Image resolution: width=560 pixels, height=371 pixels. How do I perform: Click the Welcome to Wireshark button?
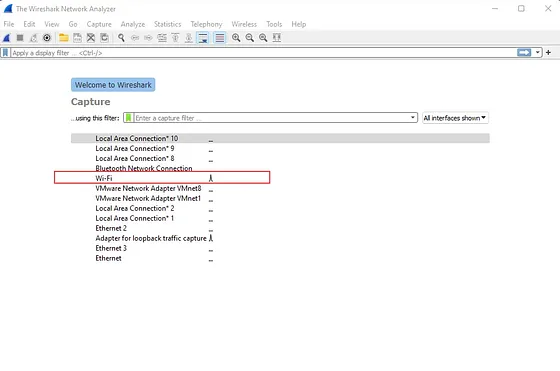pyautogui.click(x=113, y=85)
